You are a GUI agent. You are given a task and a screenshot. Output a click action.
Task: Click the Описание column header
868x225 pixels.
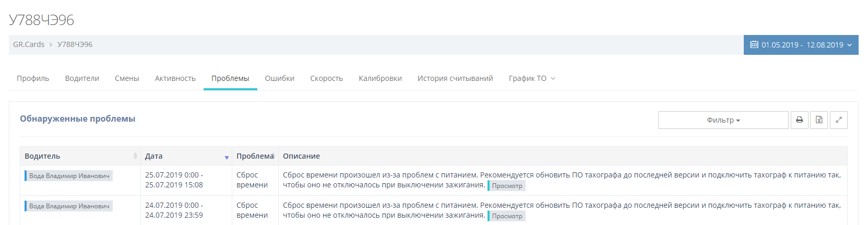[x=301, y=156]
